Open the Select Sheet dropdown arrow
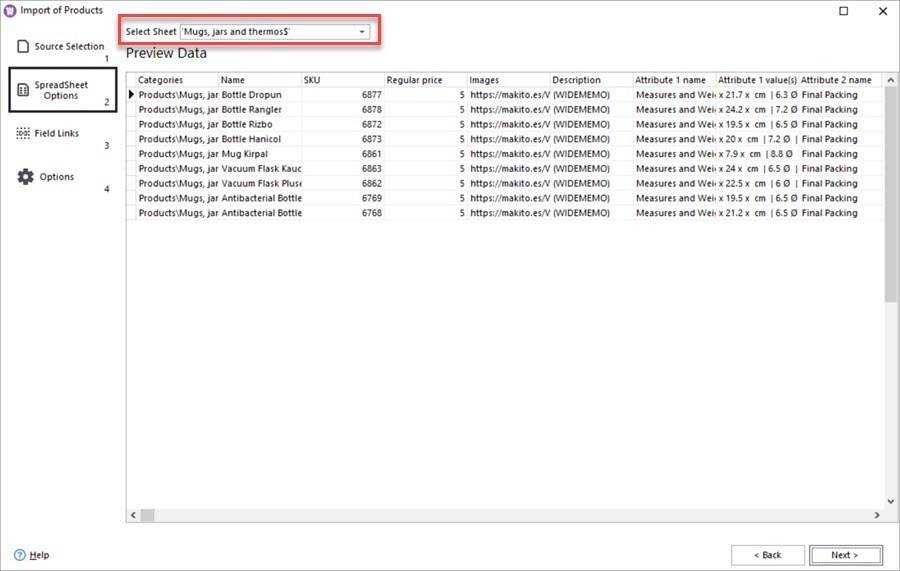 click(361, 32)
